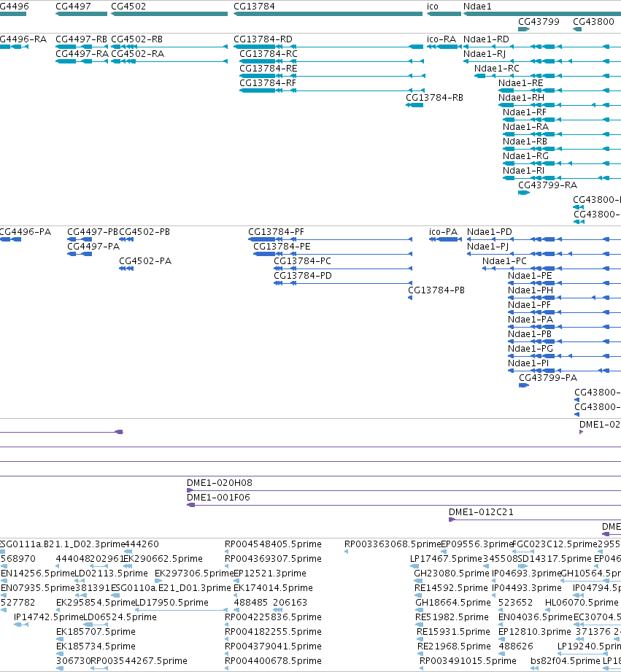Select the CG43800 gene label
621x672 pixels.
[593, 21]
